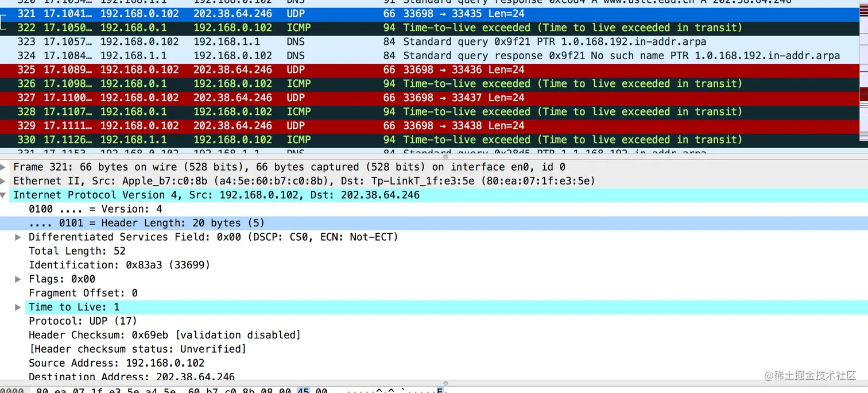
Task: Select packet 326 ICMP TTL exceeded row
Action: pos(429,84)
